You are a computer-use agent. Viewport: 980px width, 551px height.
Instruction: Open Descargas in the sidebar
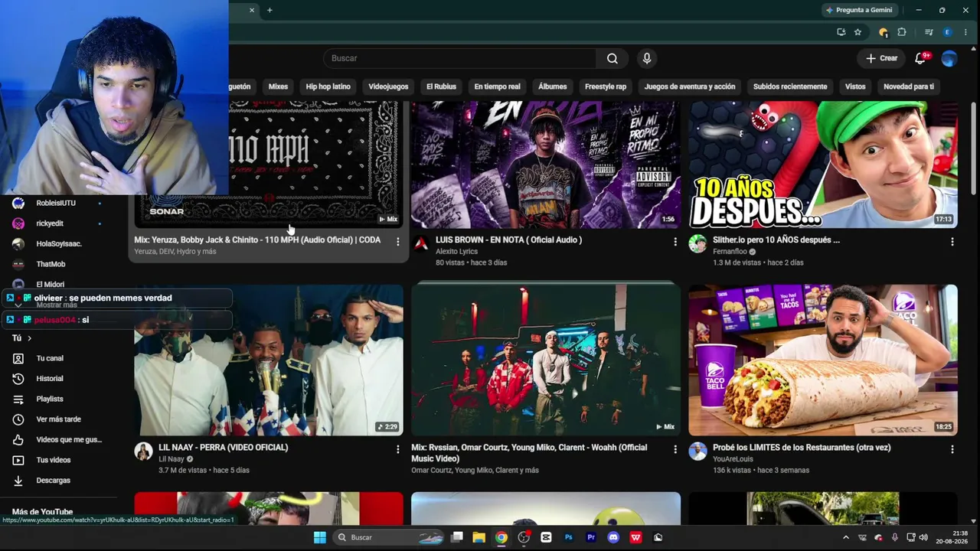point(53,481)
